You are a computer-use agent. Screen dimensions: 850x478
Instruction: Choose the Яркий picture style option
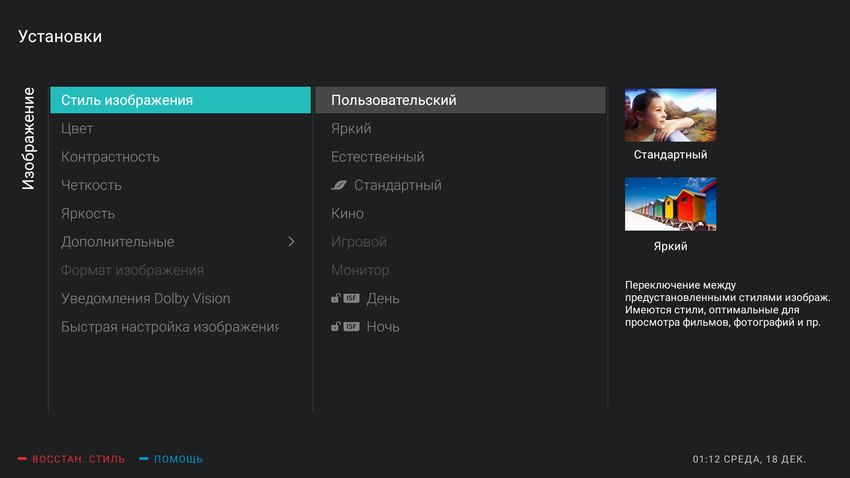(x=351, y=129)
